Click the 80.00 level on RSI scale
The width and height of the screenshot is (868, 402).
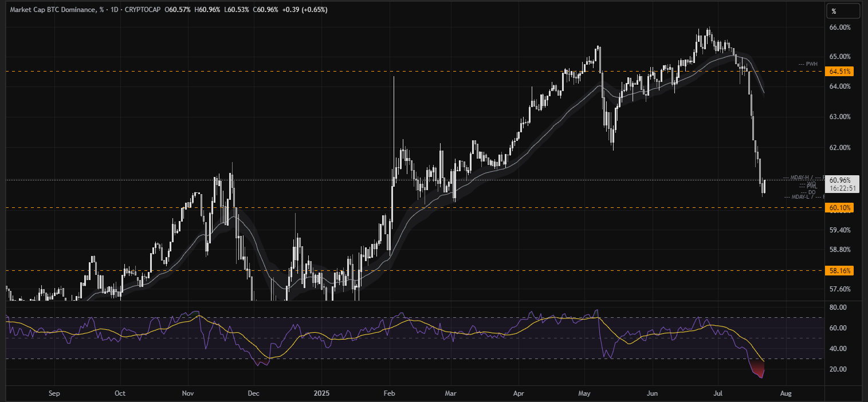[x=838, y=308]
